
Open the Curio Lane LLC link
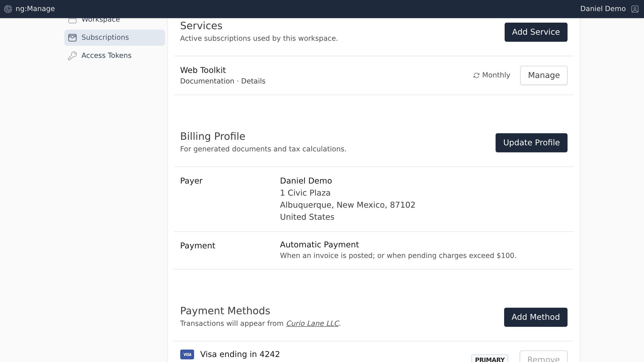312,323
